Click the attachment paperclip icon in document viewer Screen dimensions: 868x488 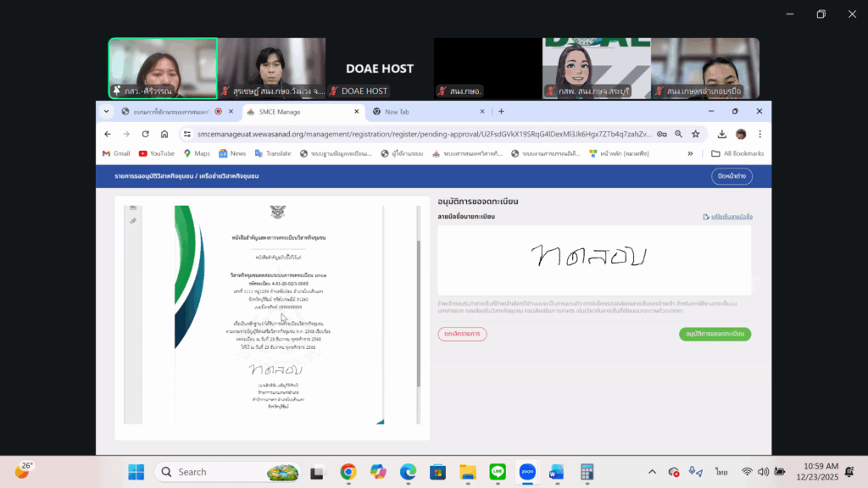click(x=133, y=220)
